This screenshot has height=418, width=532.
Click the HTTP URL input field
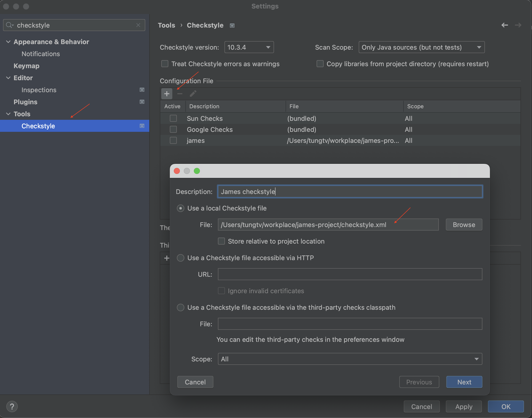click(350, 274)
